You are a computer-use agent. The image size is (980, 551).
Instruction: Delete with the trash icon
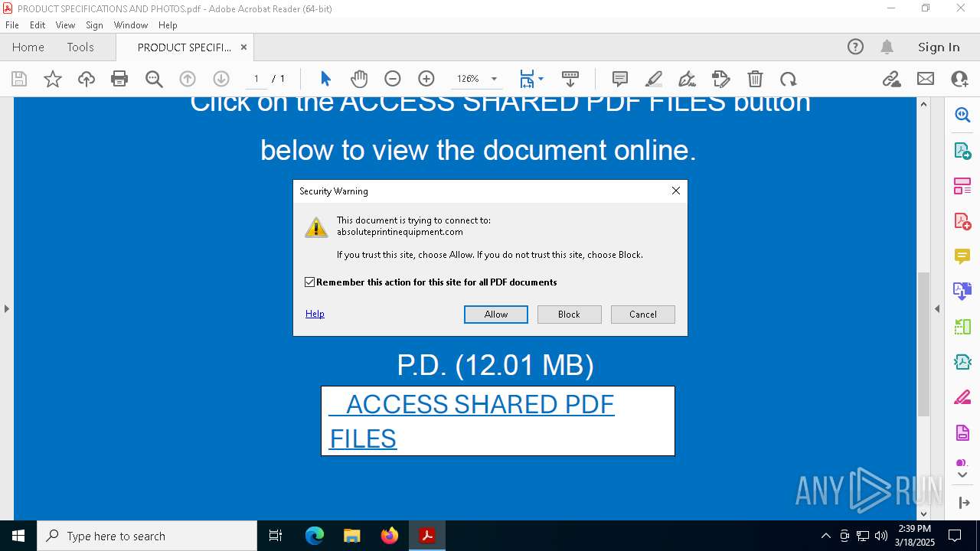(x=755, y=79)
